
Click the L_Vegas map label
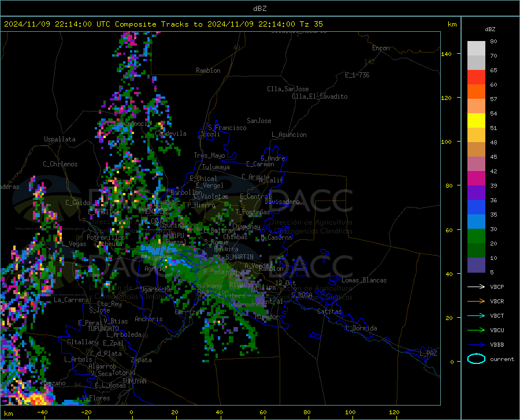[74, 244]
